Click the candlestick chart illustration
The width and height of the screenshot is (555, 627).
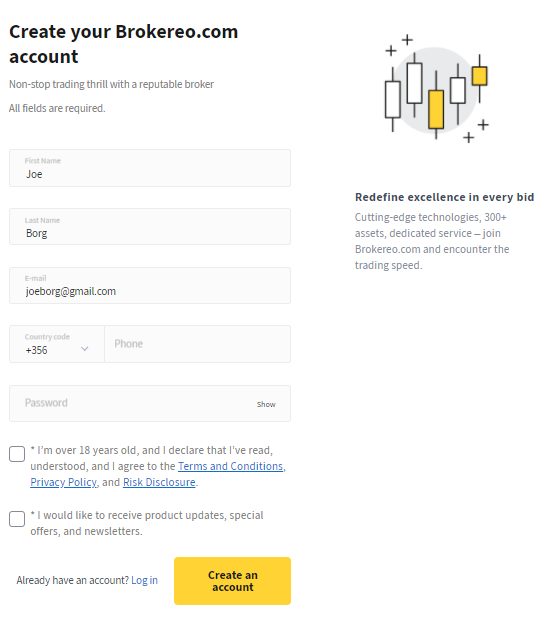437,89
